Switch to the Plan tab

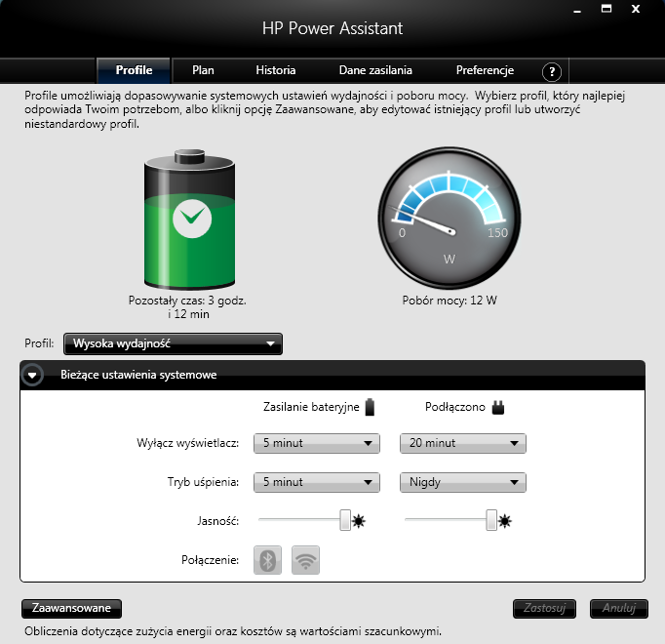203,70
